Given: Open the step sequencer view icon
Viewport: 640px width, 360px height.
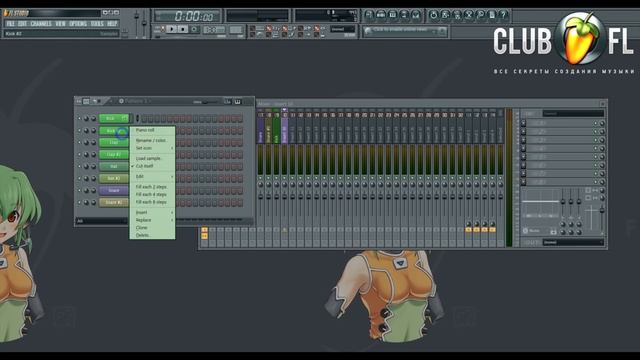Looking at the screenshot, I should [x=381, y=15].
